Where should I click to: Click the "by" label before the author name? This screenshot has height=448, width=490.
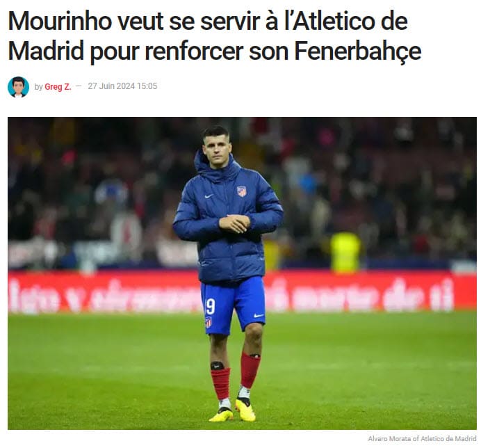click(x=38, y=87)
